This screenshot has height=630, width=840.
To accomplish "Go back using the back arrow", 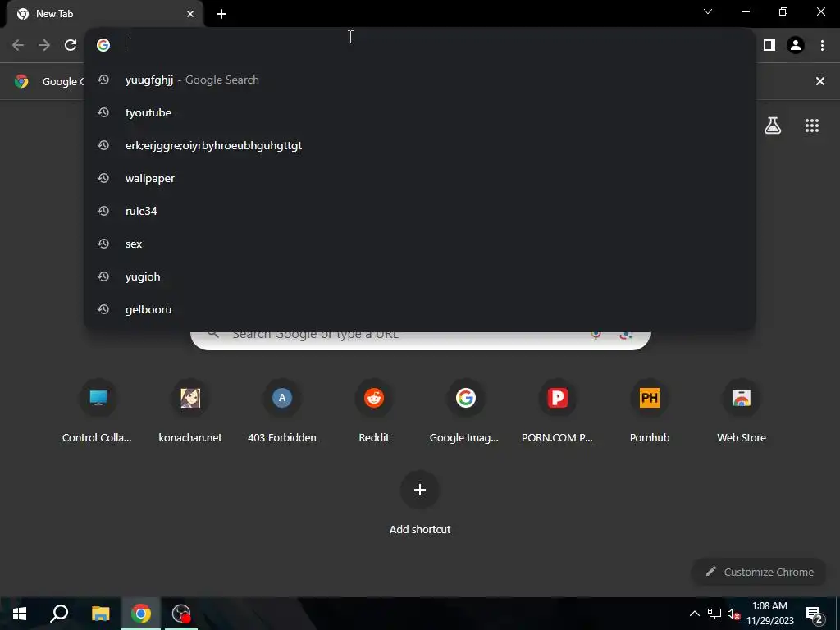I will click(x=18, y=45).
